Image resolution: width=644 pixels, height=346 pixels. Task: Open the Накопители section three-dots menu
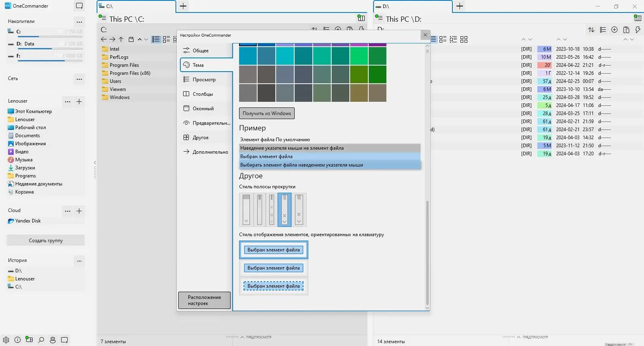point(79,22)
